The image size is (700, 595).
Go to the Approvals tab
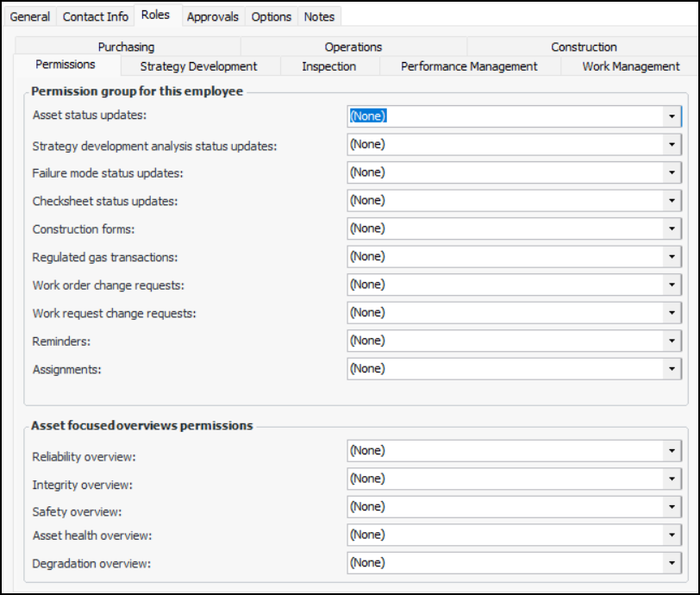(x=213, y=16)
